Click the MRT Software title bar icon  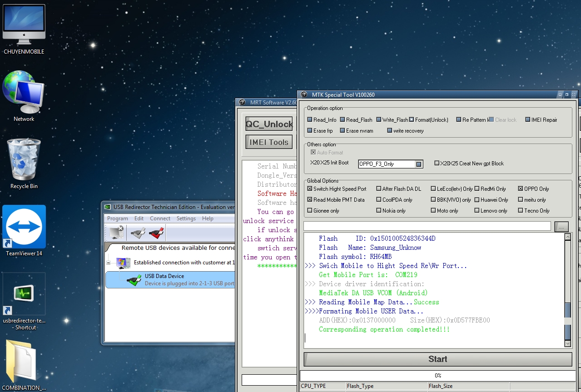(x=243, y=102)
